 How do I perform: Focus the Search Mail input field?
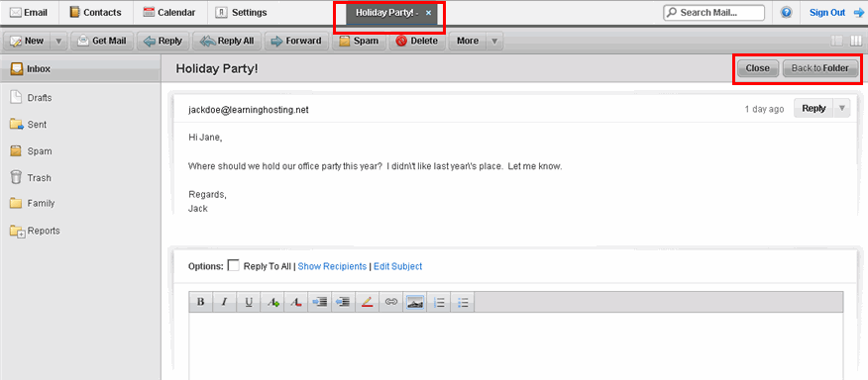tap(714, 12)
